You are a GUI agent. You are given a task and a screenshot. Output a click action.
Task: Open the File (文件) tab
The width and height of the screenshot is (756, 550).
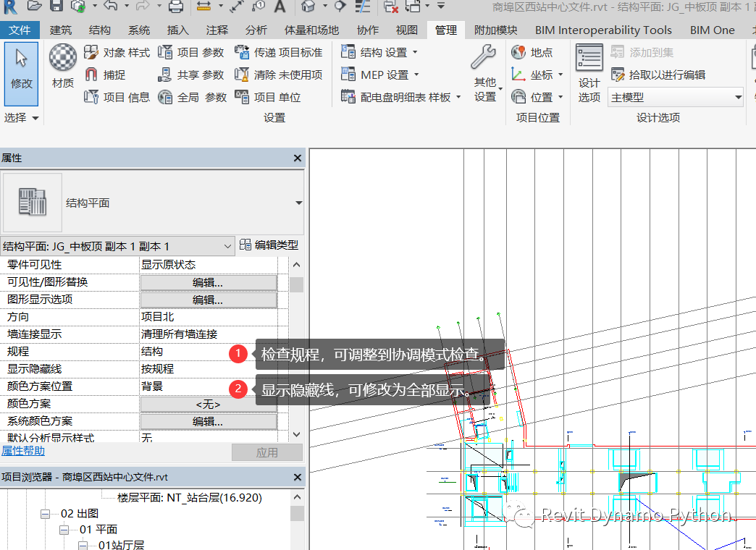tap(20, 30)
